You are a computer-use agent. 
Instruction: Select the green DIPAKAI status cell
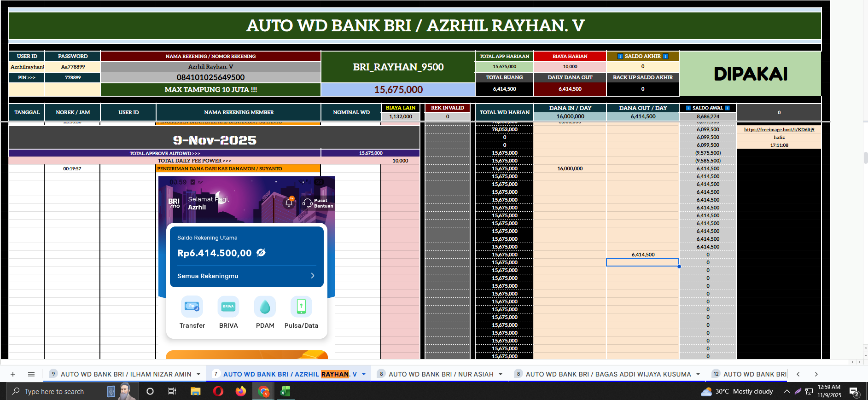click(751, 74)
